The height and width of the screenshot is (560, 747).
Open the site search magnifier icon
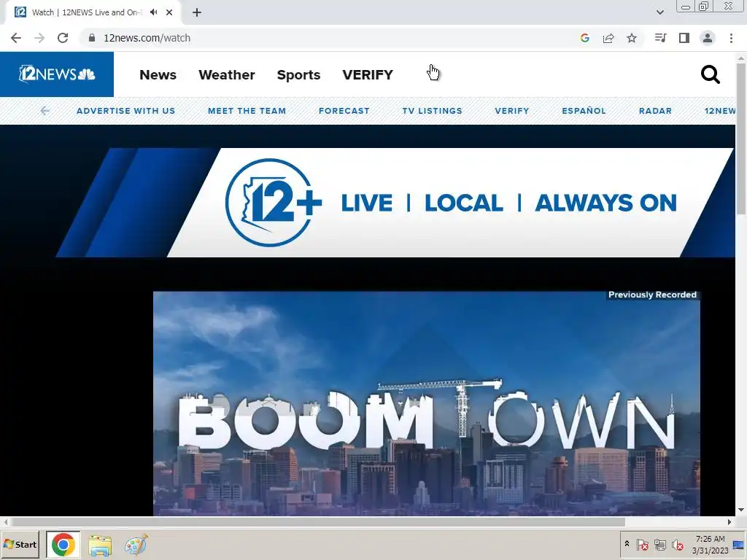pos(710,75)
